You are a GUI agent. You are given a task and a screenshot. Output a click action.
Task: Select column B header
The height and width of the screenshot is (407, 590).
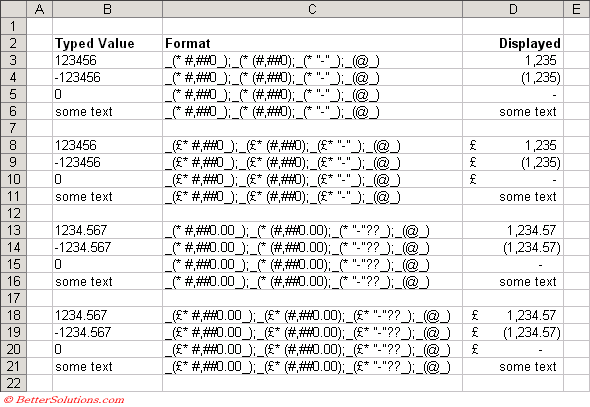(108, 9)
